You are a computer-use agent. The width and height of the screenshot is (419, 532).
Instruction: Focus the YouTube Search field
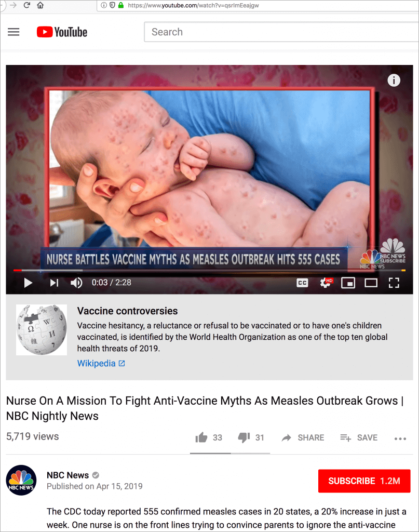[x=281, y=32]
